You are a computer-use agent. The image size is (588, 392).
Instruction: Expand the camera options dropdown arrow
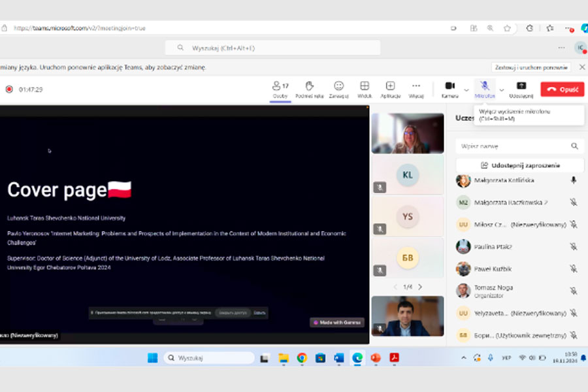pos(466,90)
